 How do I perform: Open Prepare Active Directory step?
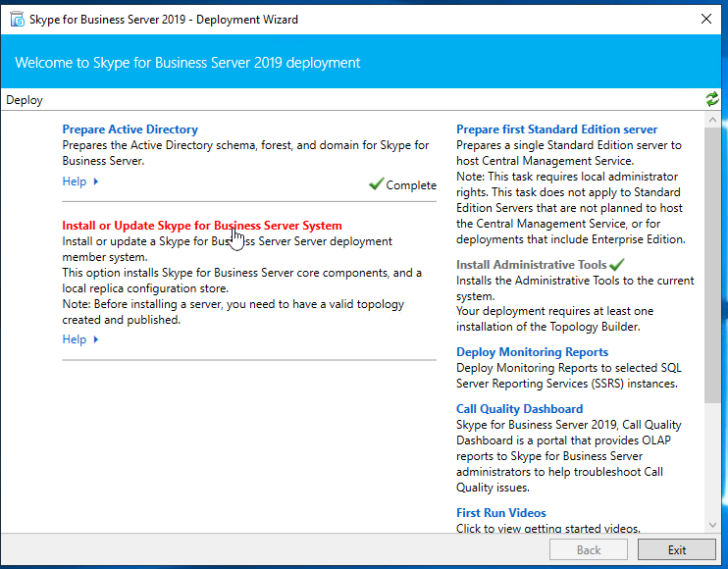tap(130, 129)
